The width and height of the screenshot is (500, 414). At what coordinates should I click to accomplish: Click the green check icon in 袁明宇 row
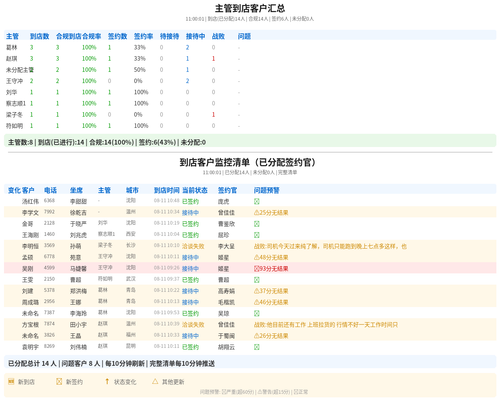click(257, 347)
